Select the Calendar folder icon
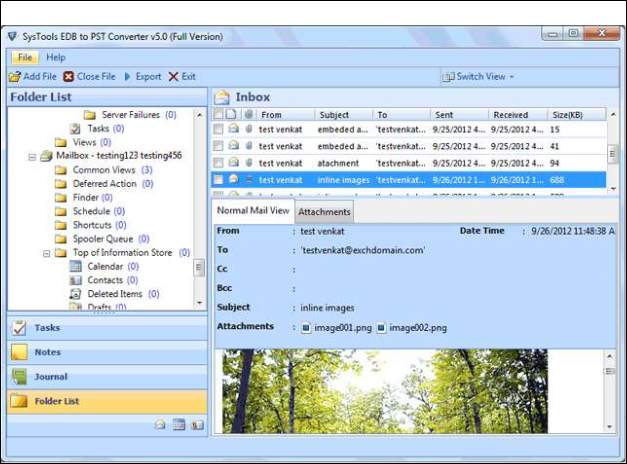Image resolution: width=627 pixels, height=464 pixels. tap(76, 267)
